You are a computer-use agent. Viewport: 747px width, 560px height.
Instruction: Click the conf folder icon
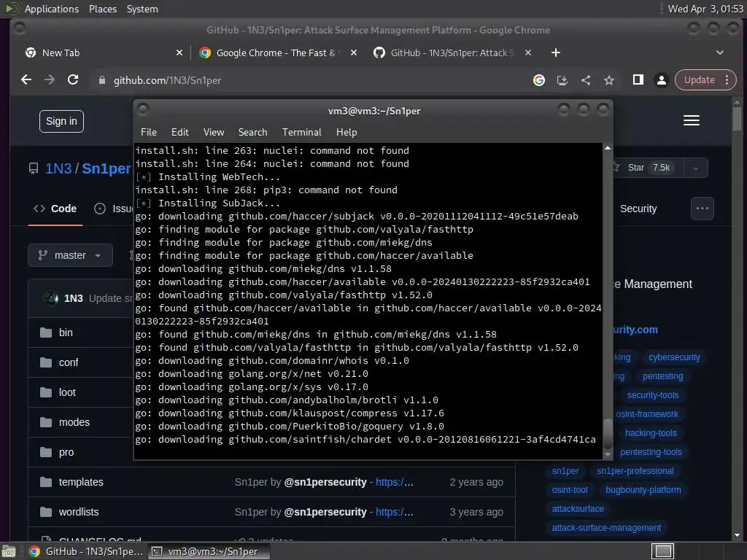pos(46,362)
